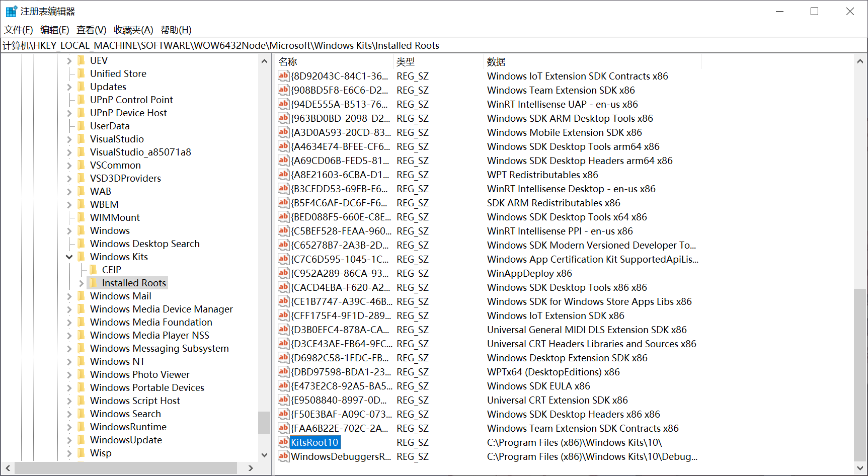Expand the WBEM registry key

pyautogui.click(x=69, y=205)
